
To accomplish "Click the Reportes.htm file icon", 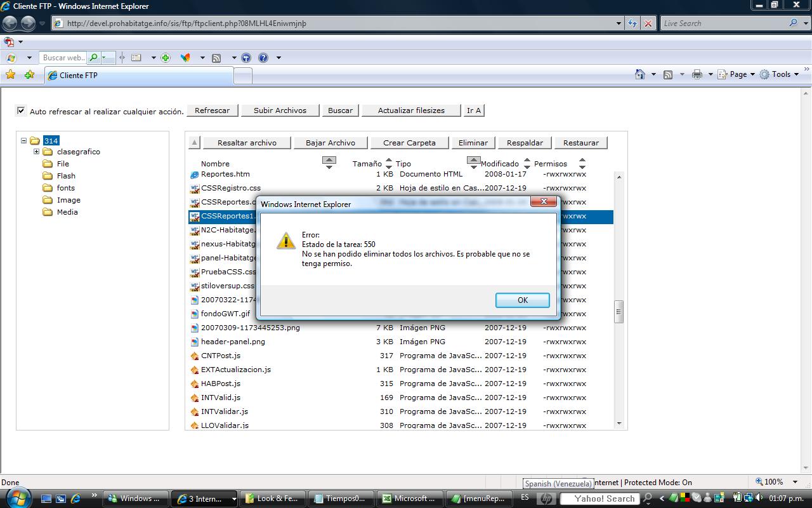I will click(195, 174).
